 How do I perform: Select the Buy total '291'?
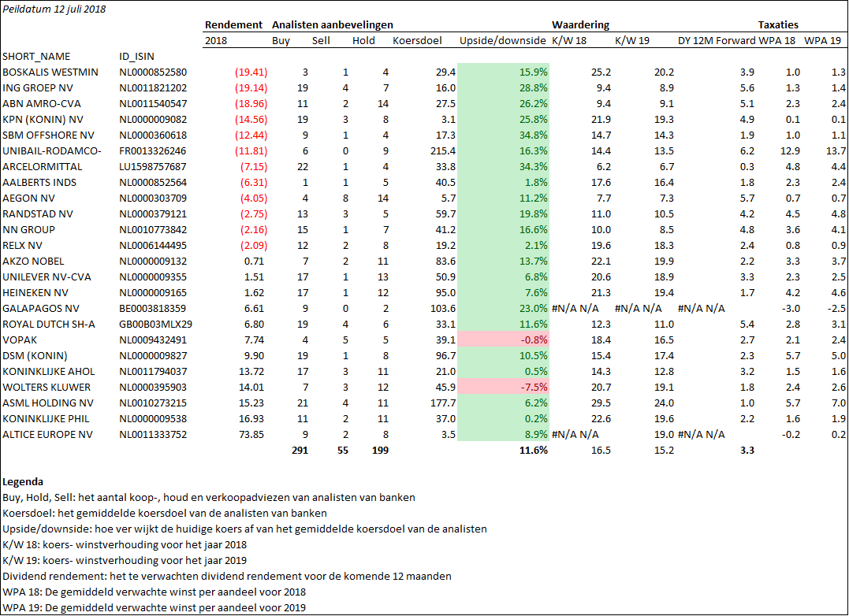point(300,450)
